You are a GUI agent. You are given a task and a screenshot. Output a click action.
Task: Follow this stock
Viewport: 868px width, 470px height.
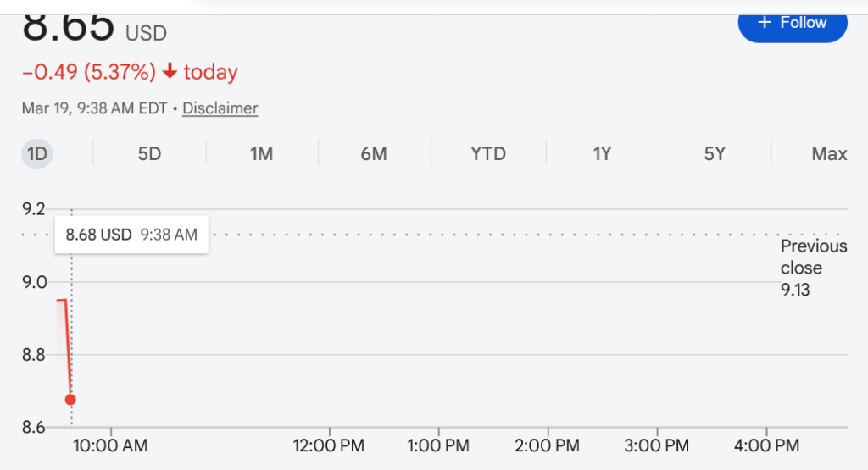[x=793, y=24]
